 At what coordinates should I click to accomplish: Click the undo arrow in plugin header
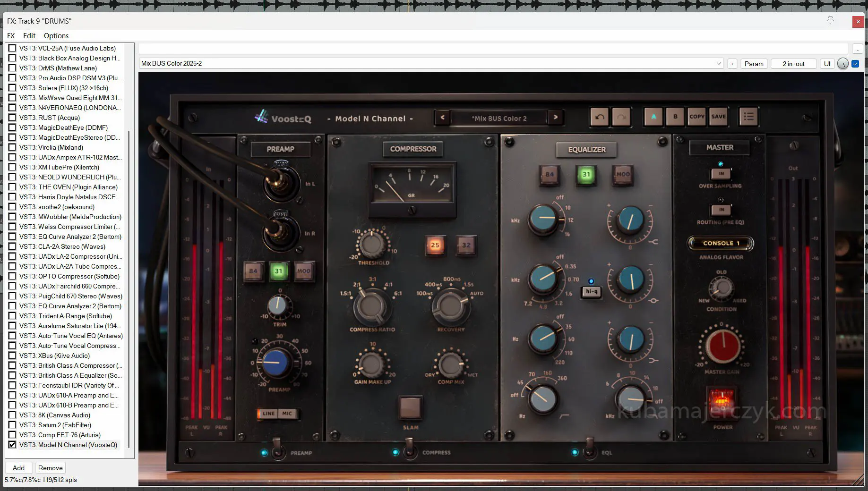tap(600, 117)
